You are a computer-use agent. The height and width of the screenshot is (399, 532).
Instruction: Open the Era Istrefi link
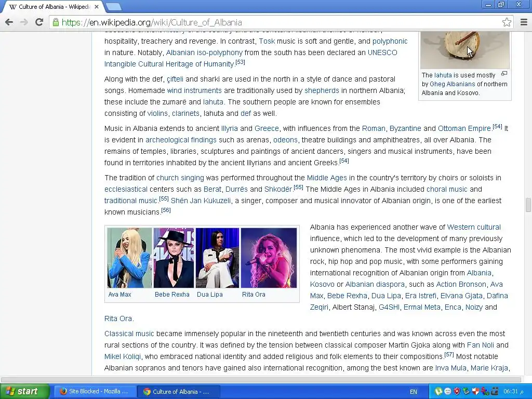point(421,296)
